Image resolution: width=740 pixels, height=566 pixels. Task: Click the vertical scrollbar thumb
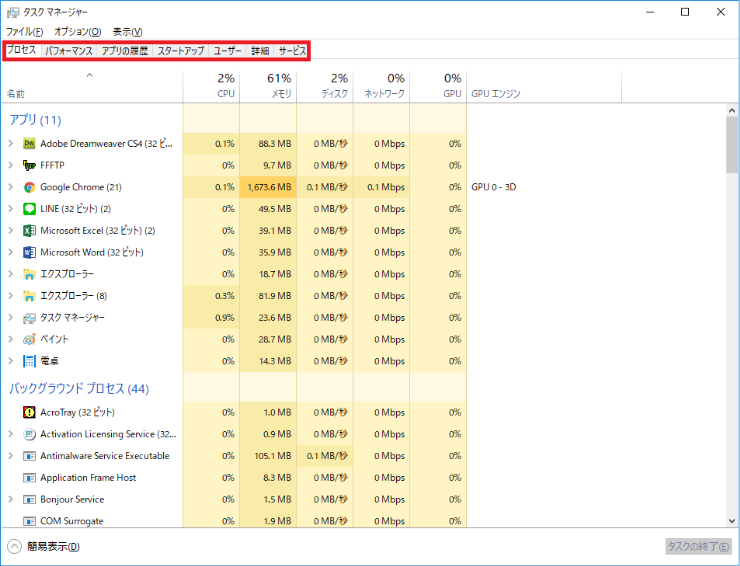point(732,145)
